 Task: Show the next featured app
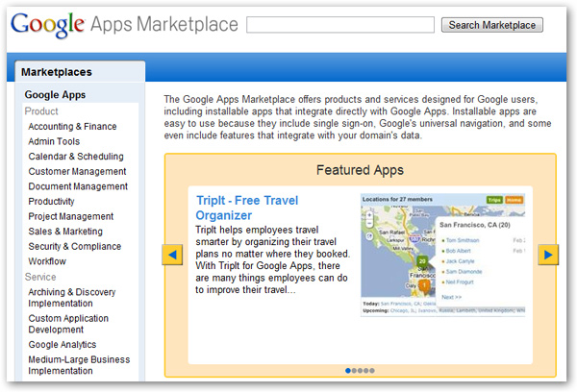pyautogui.click(x=548, y=255)
